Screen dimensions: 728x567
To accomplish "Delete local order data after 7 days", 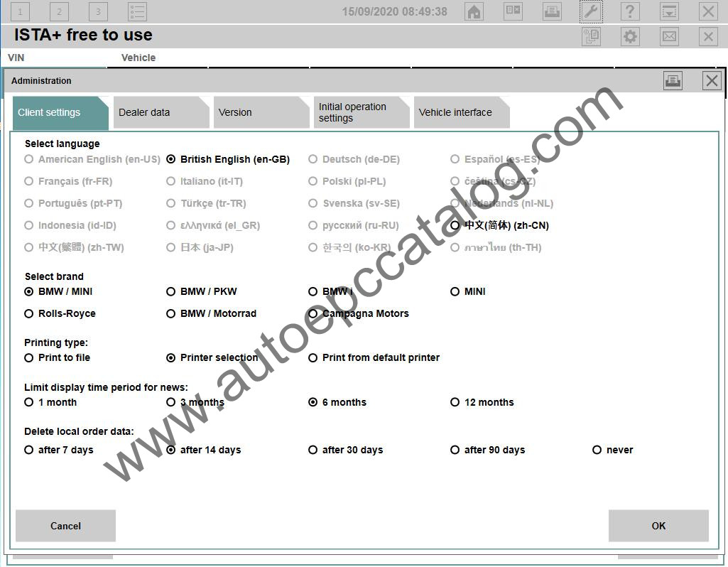I will click(x=59, y=450).
